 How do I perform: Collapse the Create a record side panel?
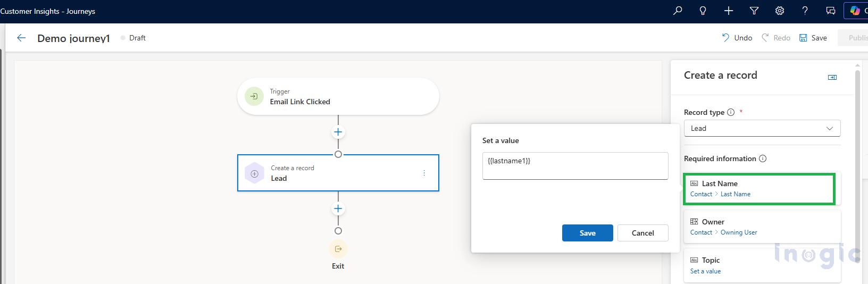(x=832, y=77)
